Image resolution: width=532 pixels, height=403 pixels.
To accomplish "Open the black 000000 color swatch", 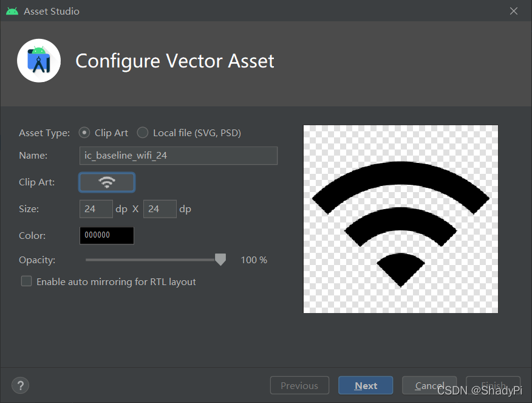I will click(x=107, y=235).
